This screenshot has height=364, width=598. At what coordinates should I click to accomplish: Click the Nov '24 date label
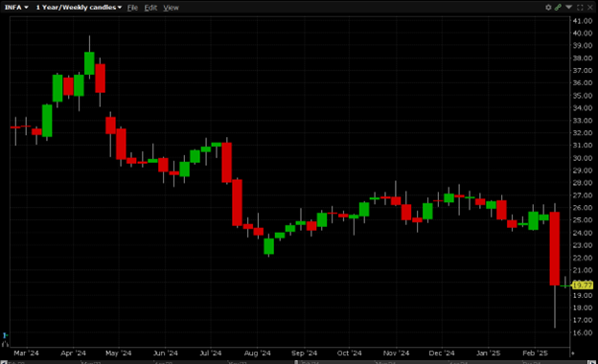pos(396,353)
